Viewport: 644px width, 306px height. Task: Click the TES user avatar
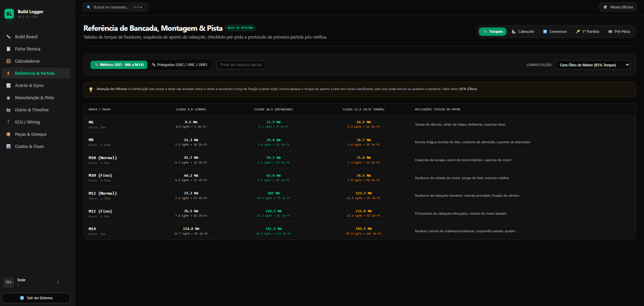(x=8, y=282)
